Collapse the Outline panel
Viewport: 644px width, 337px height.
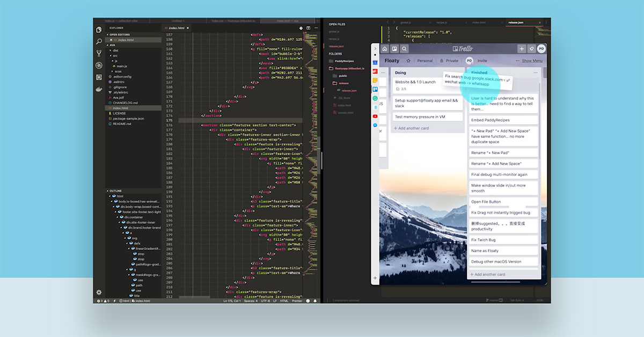coord(107,191)
